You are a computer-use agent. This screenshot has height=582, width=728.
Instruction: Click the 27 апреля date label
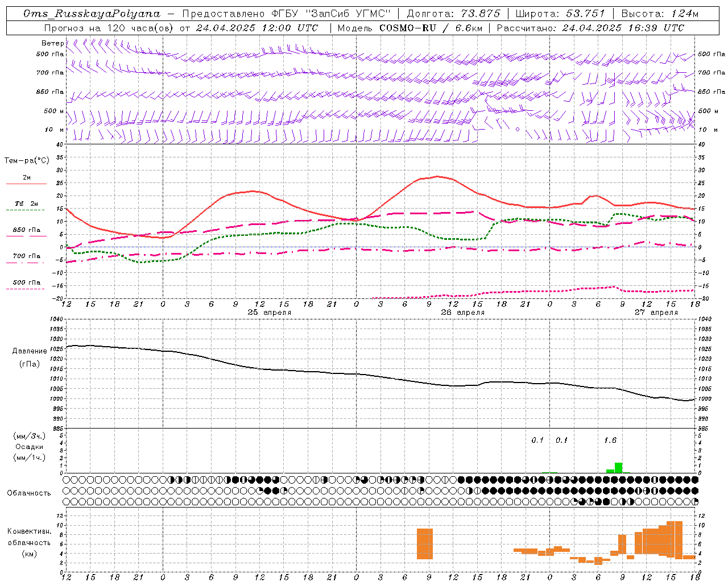[x=656, y=313]
